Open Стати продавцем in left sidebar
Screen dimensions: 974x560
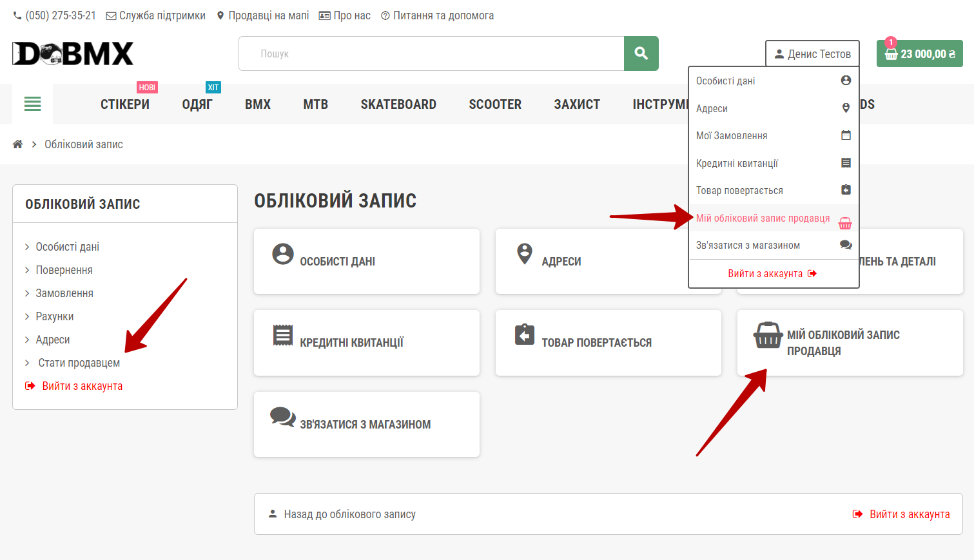[x=79, y=363]
